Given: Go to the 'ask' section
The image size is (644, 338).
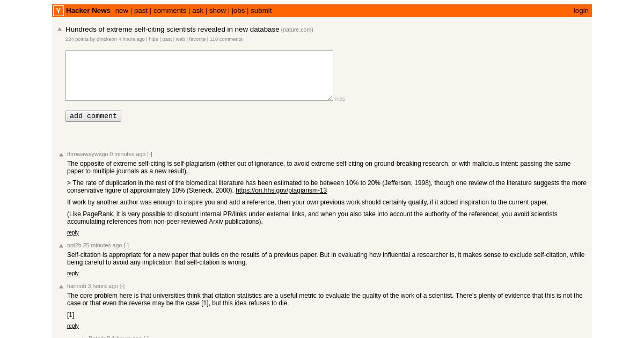Looking at the screenshot, I should pos(198,11).
